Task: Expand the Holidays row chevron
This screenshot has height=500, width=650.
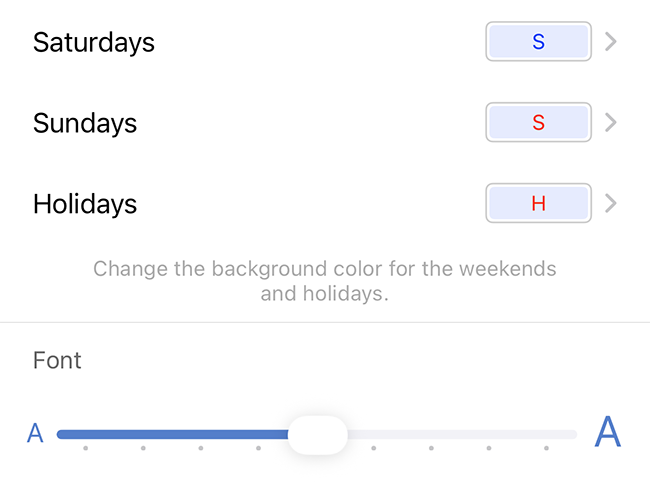Action: point(611,204)
